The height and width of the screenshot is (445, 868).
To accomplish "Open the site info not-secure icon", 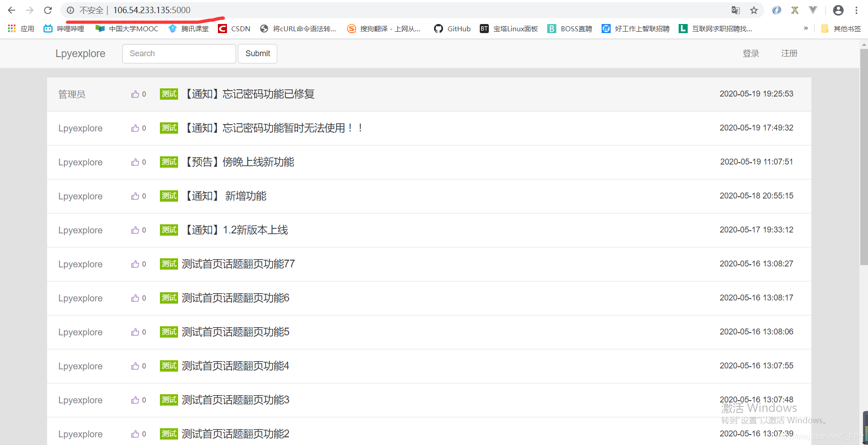I will pos(70,10).
